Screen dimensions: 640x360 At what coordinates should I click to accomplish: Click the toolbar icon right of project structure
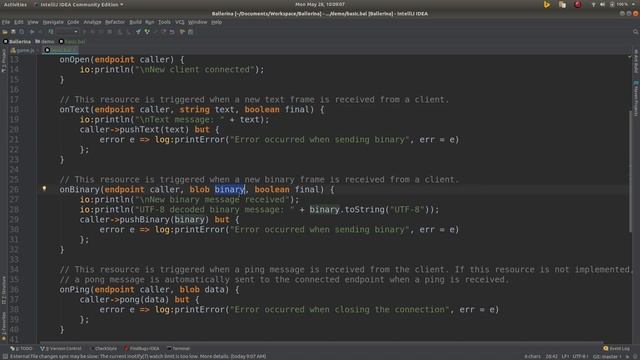(191, 32)
